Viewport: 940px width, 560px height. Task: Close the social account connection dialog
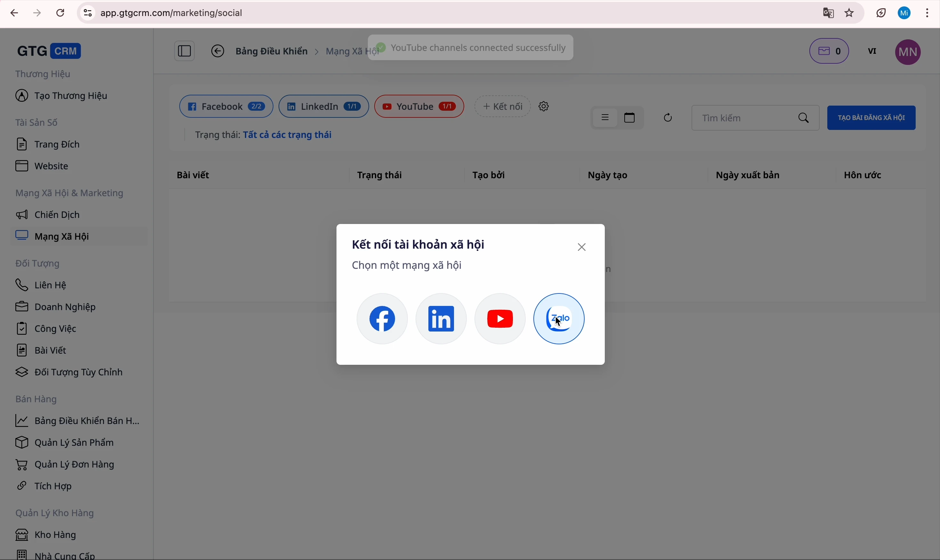581,247
